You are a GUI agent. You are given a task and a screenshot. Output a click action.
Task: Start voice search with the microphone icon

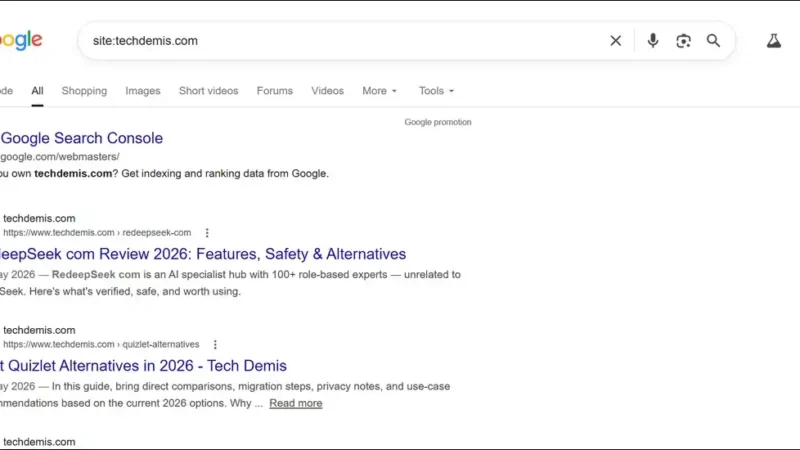tap(653, 41)
